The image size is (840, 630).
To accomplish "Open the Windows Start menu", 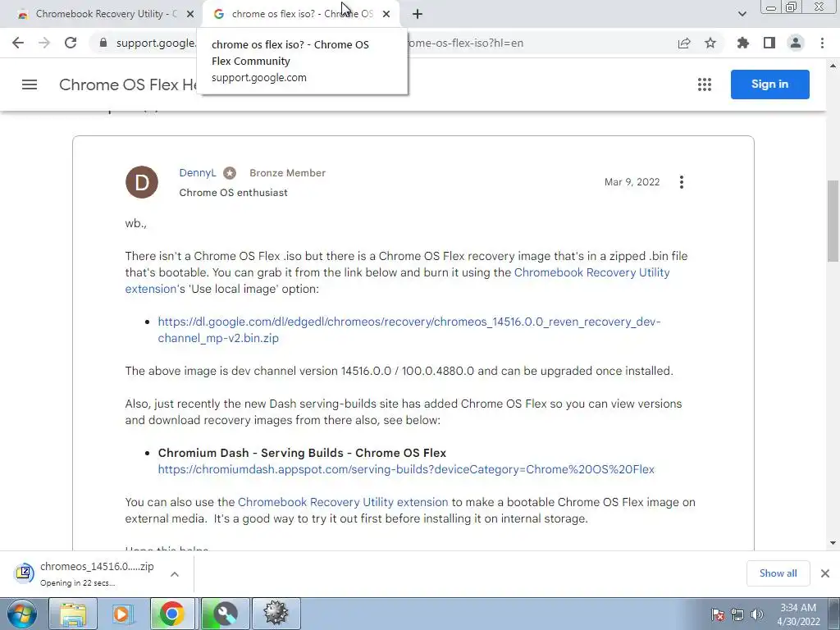I will coord(22,614).
